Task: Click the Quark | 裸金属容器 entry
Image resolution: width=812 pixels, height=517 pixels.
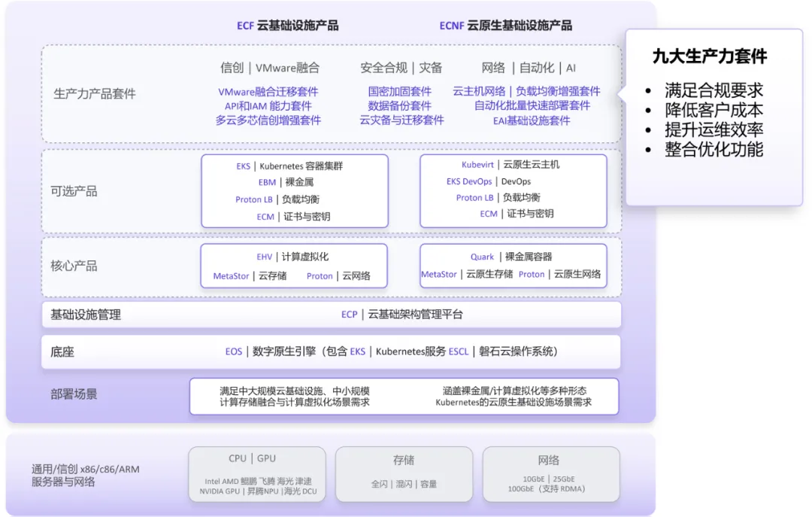Action: [x=511, y=257]
